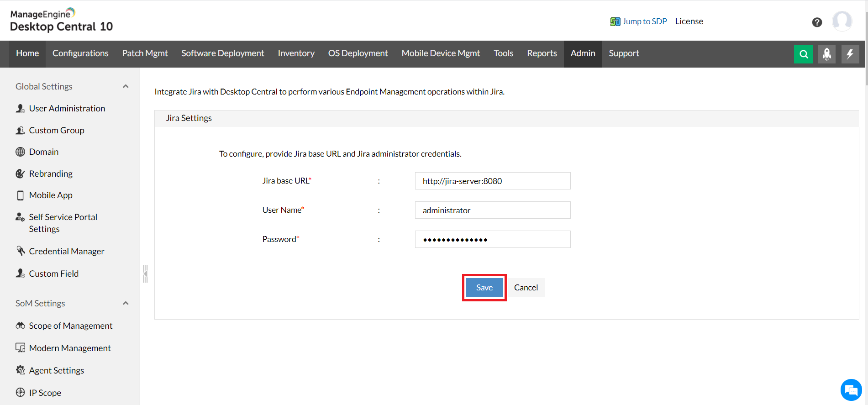868x405 pixels.
Task: Click the IP Scope icon
Action: [x=20, y=392]
